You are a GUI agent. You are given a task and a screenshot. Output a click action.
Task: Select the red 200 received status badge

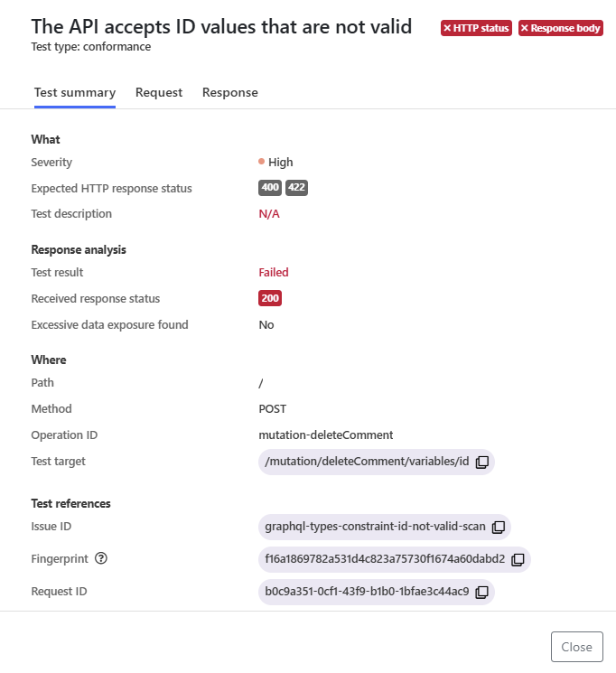270,298
